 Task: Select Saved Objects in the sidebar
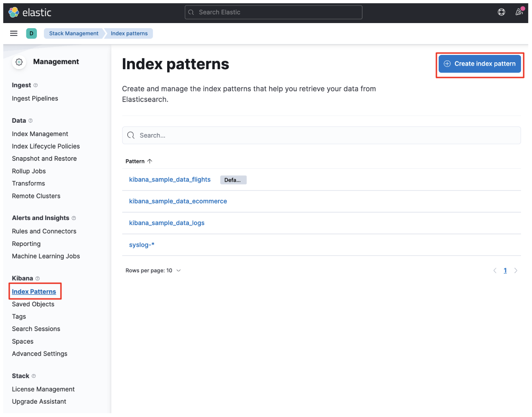33,304
